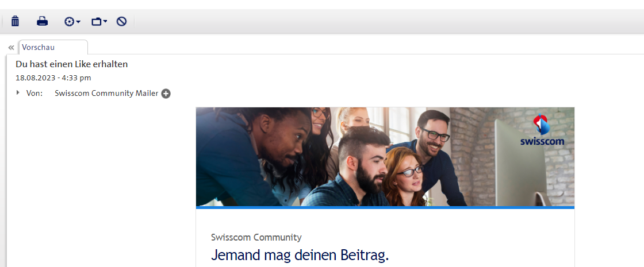This screenshot has height=267, width=644.
Task: Select the Vorschau tab
Action: [53, 47]
